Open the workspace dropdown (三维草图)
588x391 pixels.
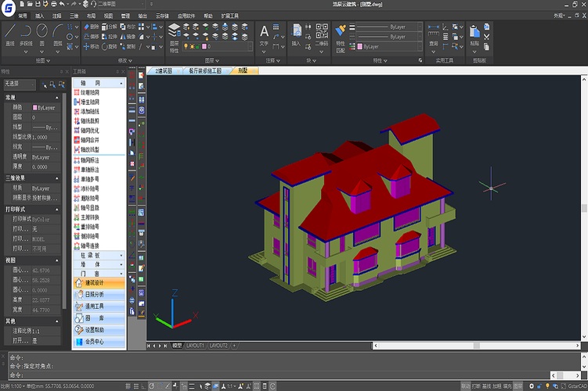point(121,4)
